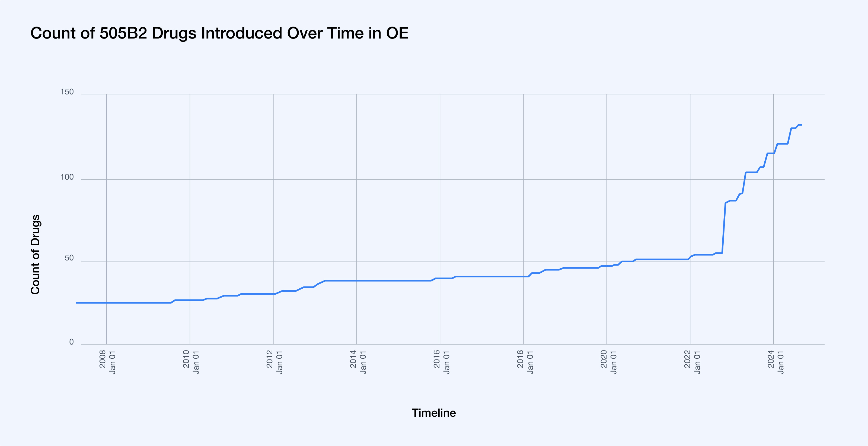Click the blue line at the 2014 gridline
The image size is (868, 446).
(x=356, y=281)
